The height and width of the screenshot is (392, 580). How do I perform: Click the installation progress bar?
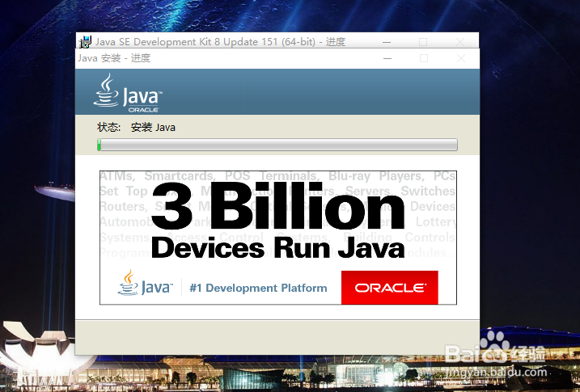[277, 145]
